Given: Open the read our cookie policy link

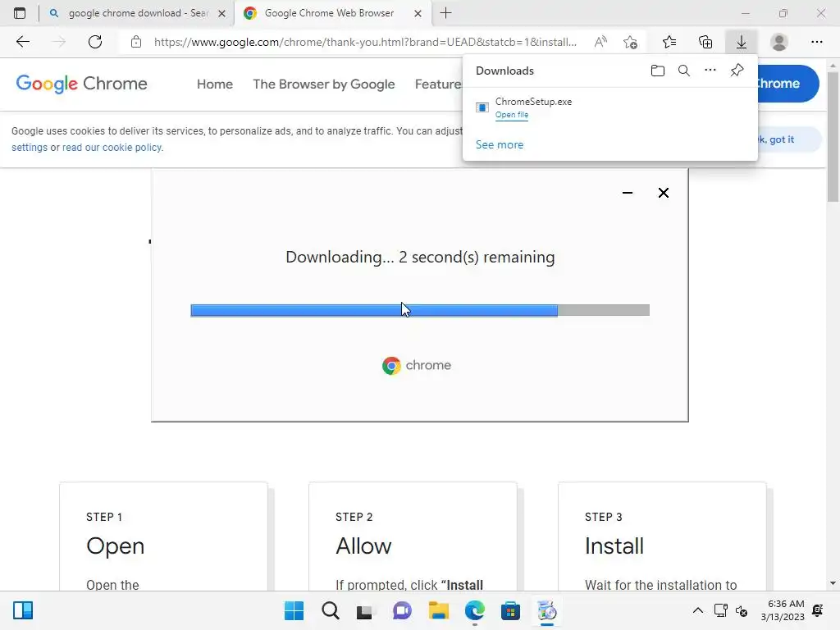Looking at the screenshot, I should [x=112, y=148].
